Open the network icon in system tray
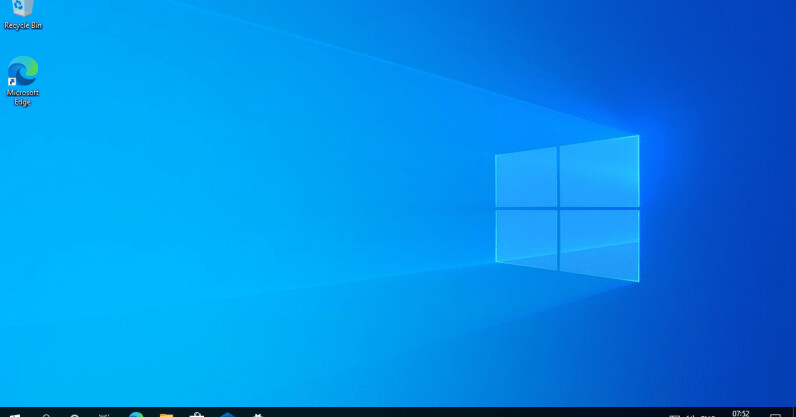The height and width of the screenshot is (417, 796). [x=674, y=415]
